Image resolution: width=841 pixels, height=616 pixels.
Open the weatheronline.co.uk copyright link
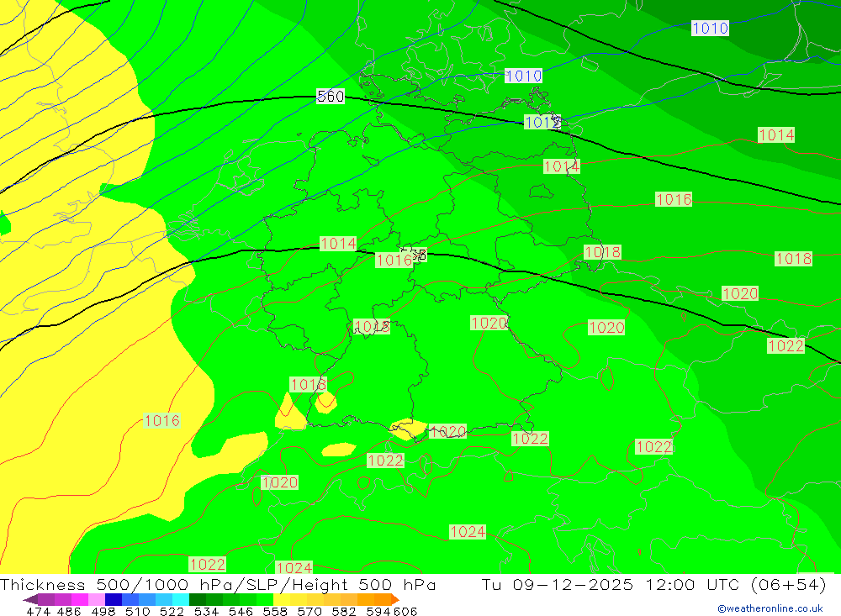click(770, 608)
